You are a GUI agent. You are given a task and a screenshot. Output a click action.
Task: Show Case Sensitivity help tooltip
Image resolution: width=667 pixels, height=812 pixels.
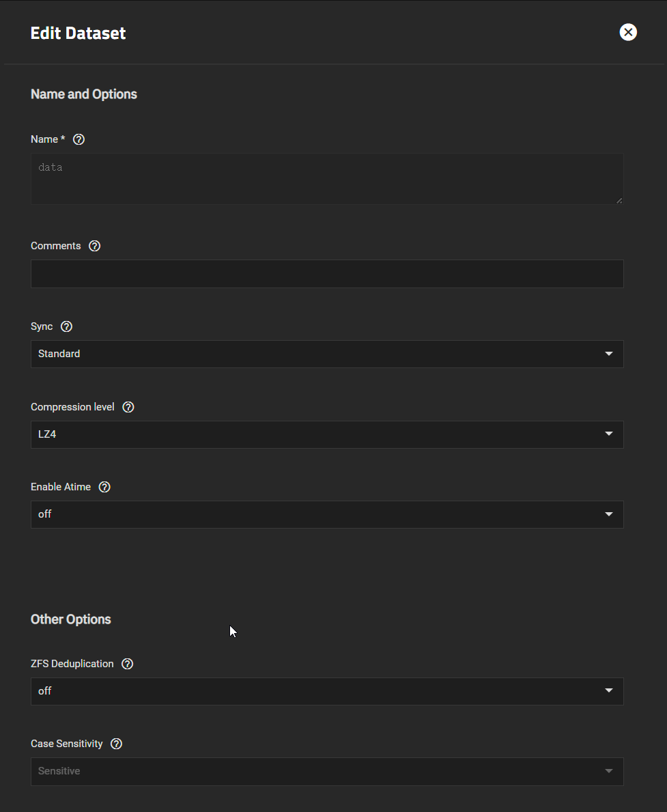click(x=117, y=744)
